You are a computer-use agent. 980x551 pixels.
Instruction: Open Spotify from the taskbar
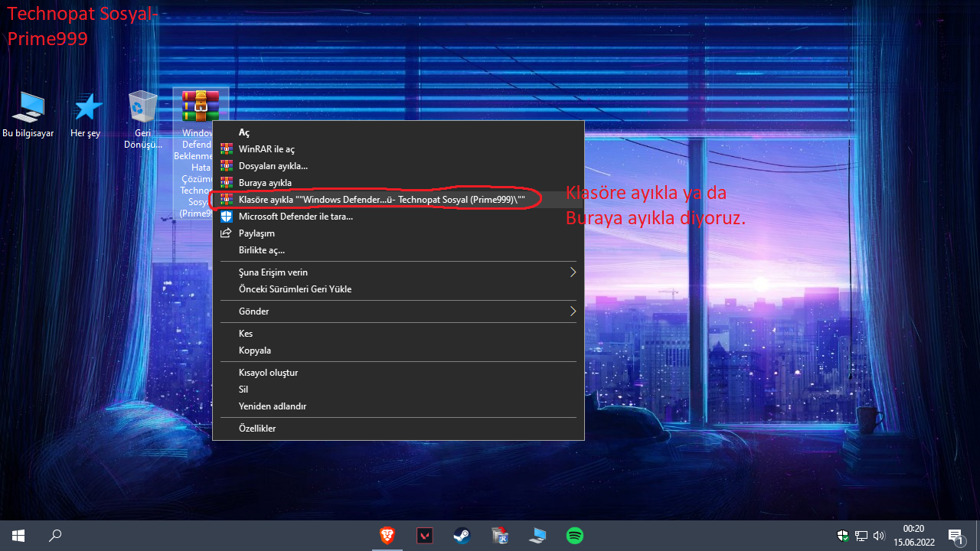[574, 536]
